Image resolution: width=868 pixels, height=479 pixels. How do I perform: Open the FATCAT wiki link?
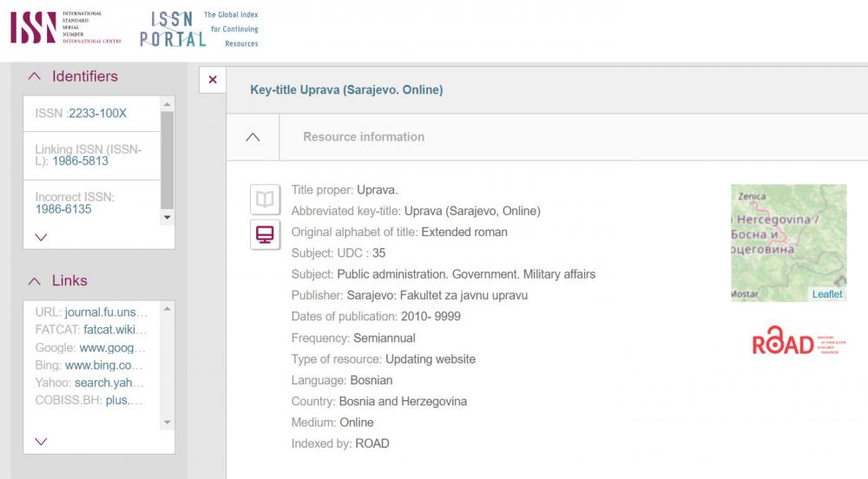115,330
